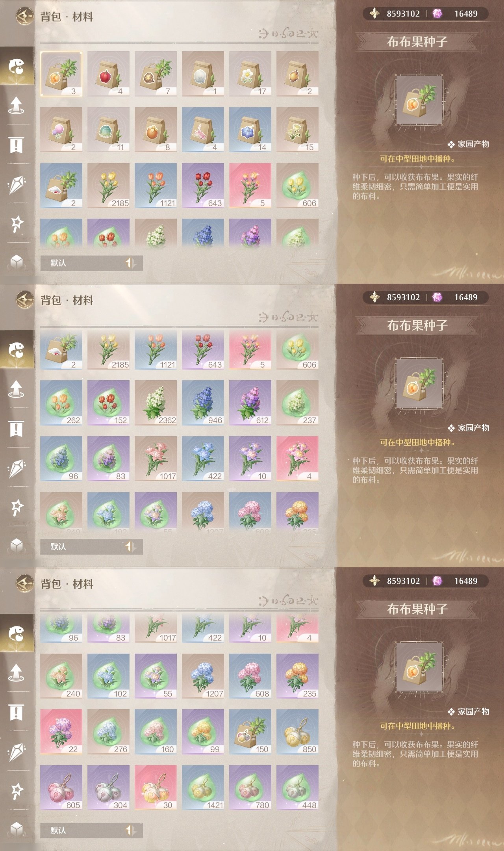Select the blue flower seed bag with 14
This screenshot has height=851, width=504.
(x=250, y=130)
